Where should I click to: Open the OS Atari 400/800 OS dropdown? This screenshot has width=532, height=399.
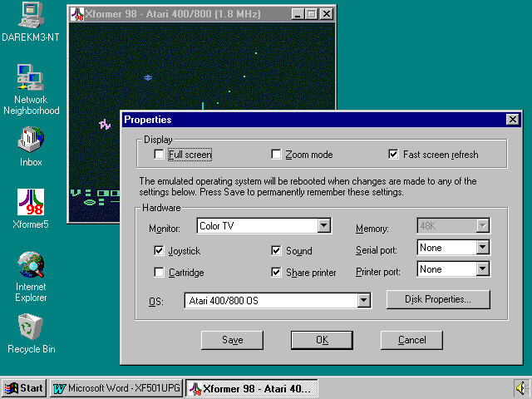(x=364, y=301)
